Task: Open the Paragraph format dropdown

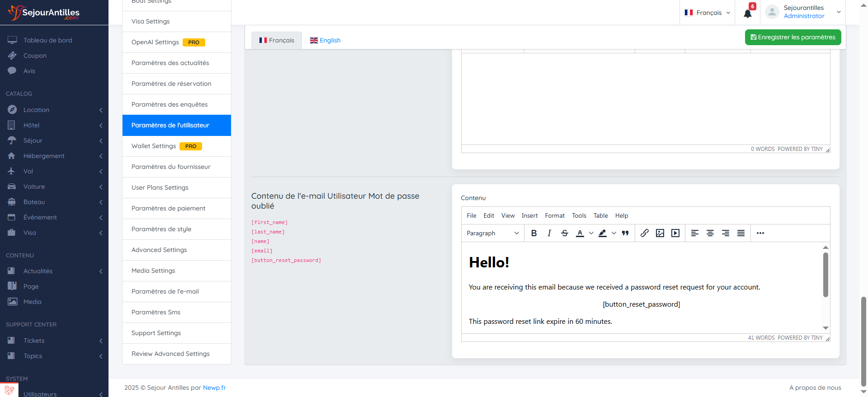Action: tap(492, 233)
